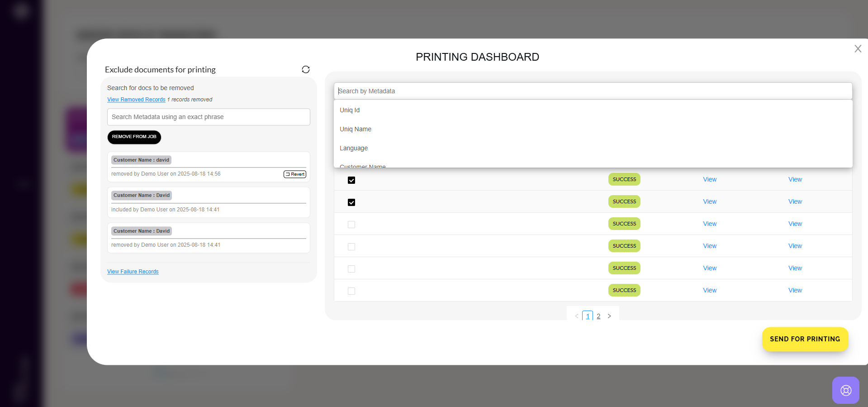Viewport: 868px width, 407px height.
Task: Open View Failure Records link
Action: (133, 272)
